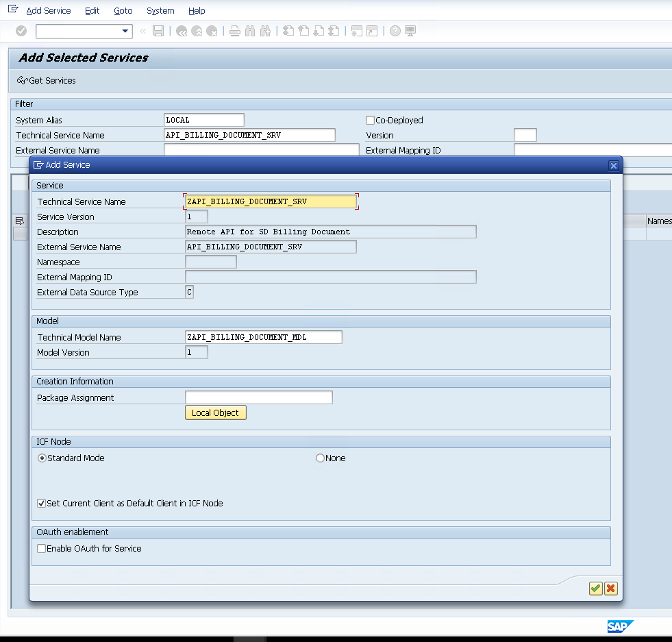Click the Package Assignment input field

(x=258, y=398)
